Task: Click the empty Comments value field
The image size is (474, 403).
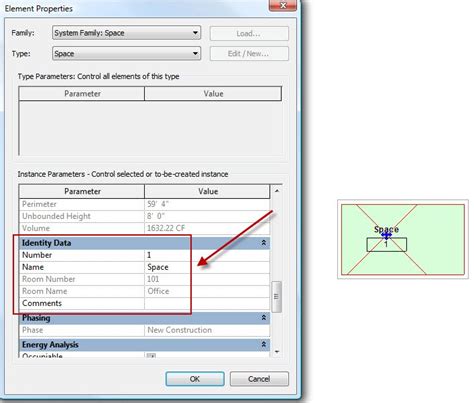Action: pyautogui.click(x=207, y=303)
